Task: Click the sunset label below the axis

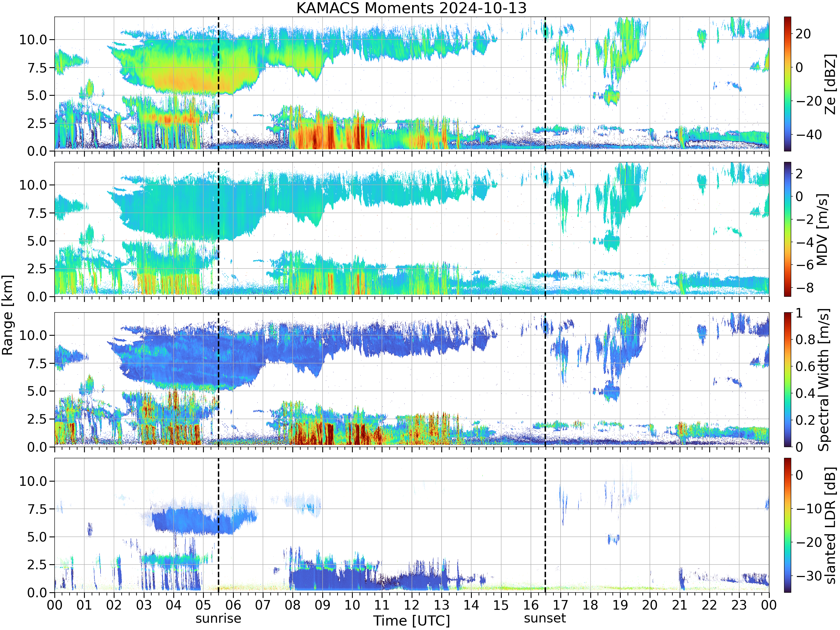Action: pos(545,618)
